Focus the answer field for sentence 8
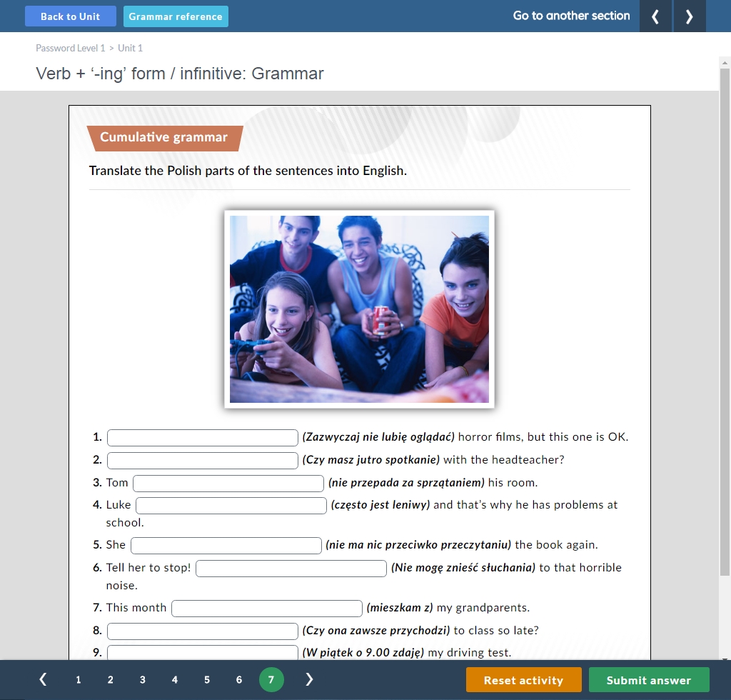Screen dimensions: 731x700 pos(202,631)
